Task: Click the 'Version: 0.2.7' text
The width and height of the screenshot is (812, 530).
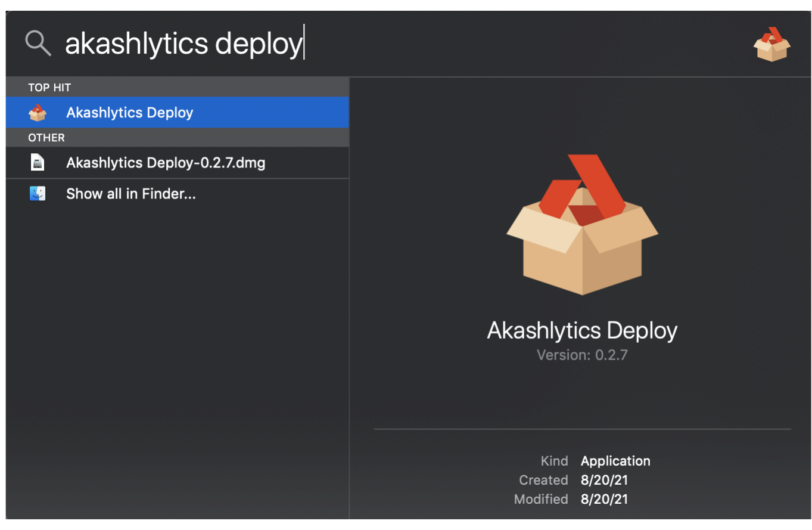Action: pyautogui.click(x=582, y=355)
